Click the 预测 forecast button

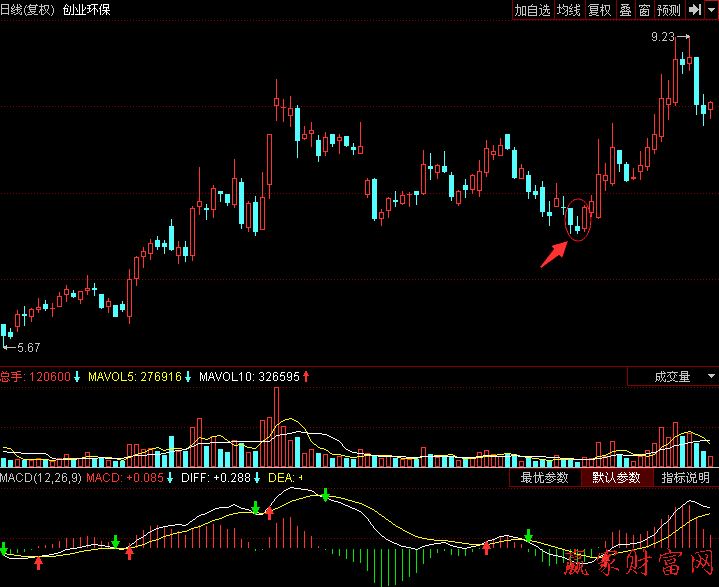(669, 10)
